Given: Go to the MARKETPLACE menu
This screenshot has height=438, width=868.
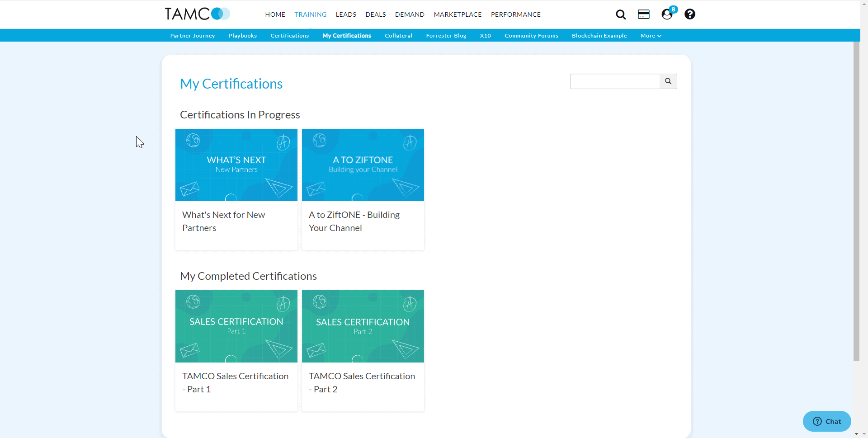Looking at the screenshot, I should 458,14.
